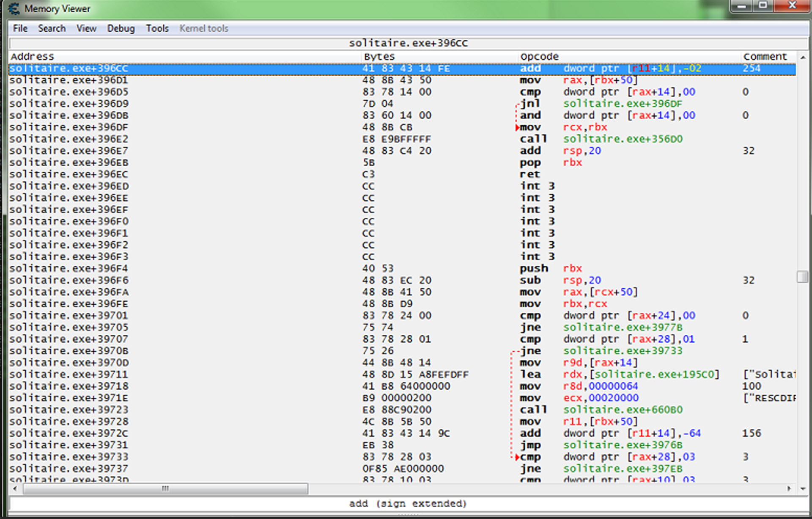Open the Kernel tools menu
This screenshot has width=812, height=519.
(x=204, y=28)
